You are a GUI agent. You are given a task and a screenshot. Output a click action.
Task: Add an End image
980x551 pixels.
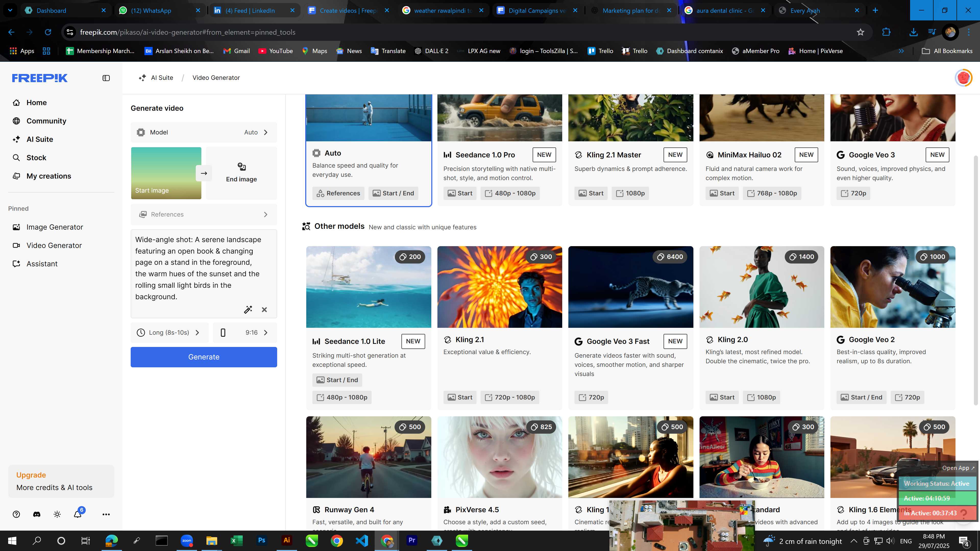click(242, 173)
